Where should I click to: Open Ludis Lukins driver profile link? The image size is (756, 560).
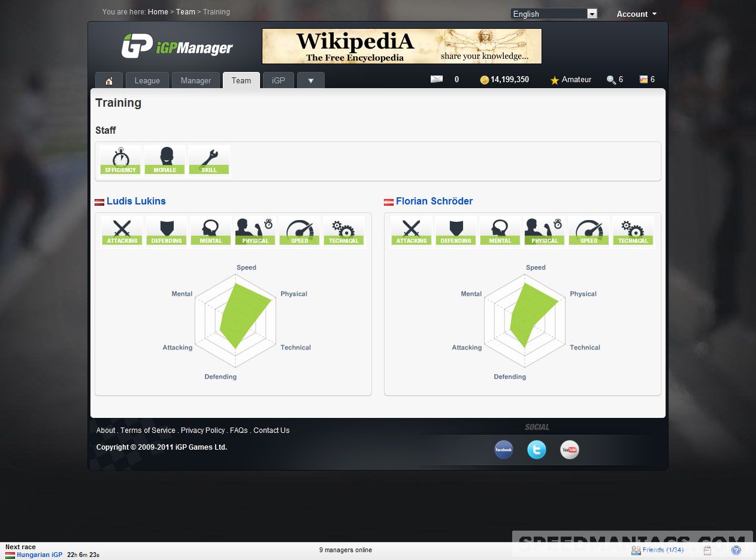[x=136, y=201]
